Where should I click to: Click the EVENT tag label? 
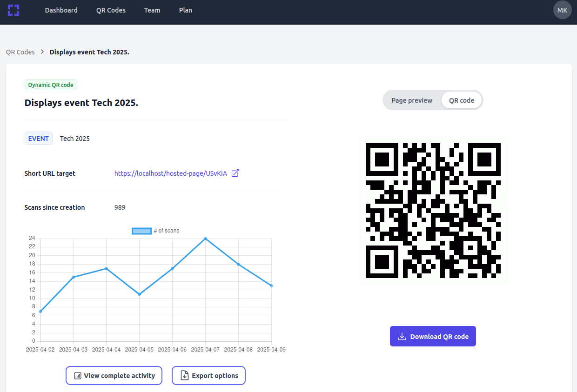[39, 139]
